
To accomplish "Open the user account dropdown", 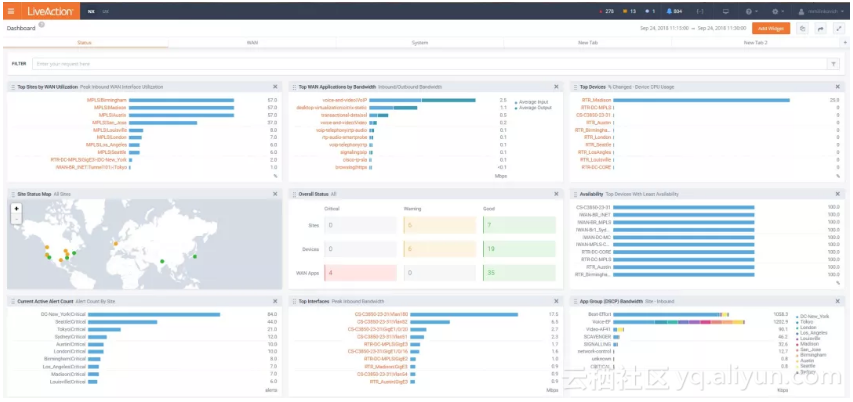I will pyautogui.click(x=821, y=11).
